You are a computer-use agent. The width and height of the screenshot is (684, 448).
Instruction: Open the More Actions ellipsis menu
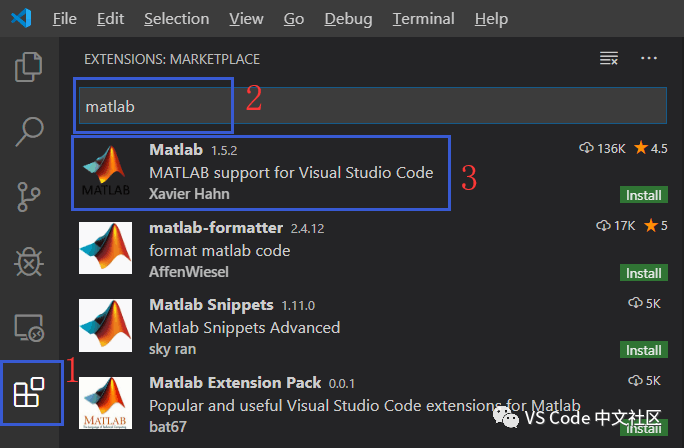tap(649, 58)
